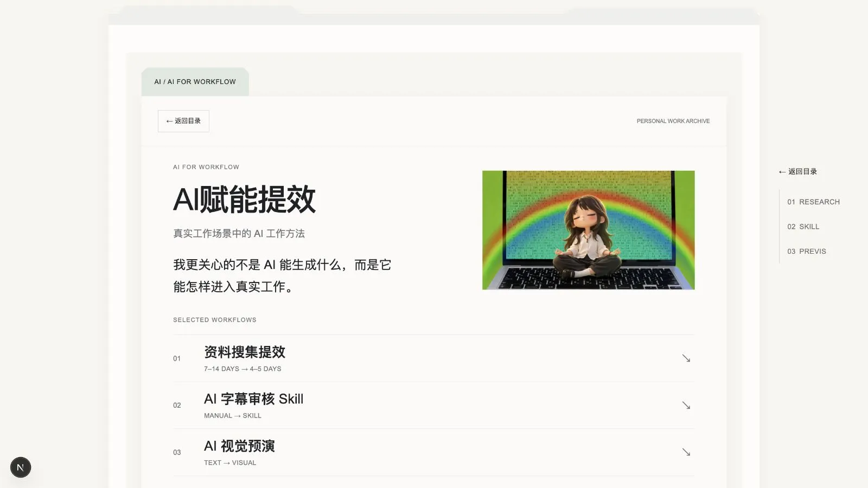Image resolution: width=868 pixels, height=488 pixels.
Task: Click the AI赋能提效 heading
Action: (x=244, y=199)
